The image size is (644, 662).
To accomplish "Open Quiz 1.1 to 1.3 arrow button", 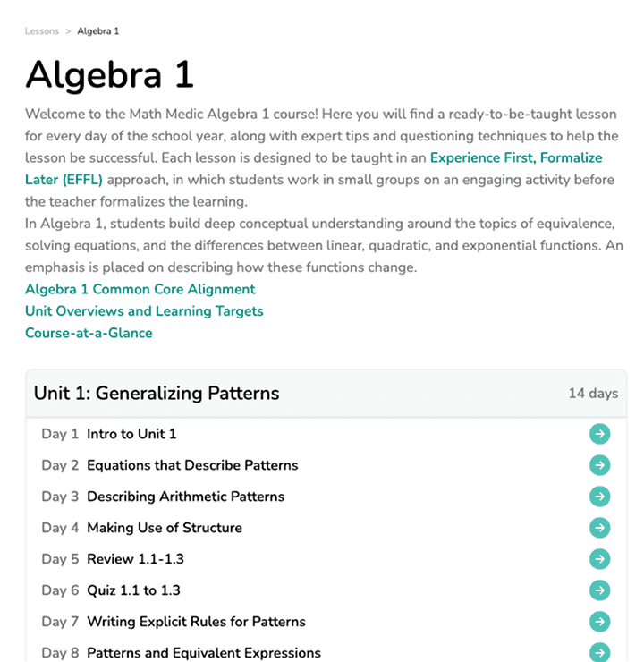I will (599, 590).
